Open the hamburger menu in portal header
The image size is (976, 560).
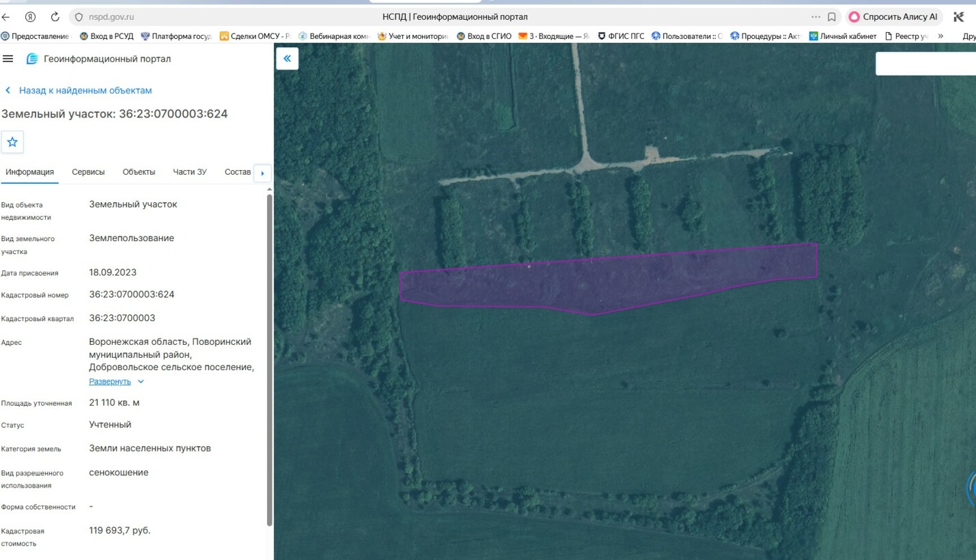8,59
